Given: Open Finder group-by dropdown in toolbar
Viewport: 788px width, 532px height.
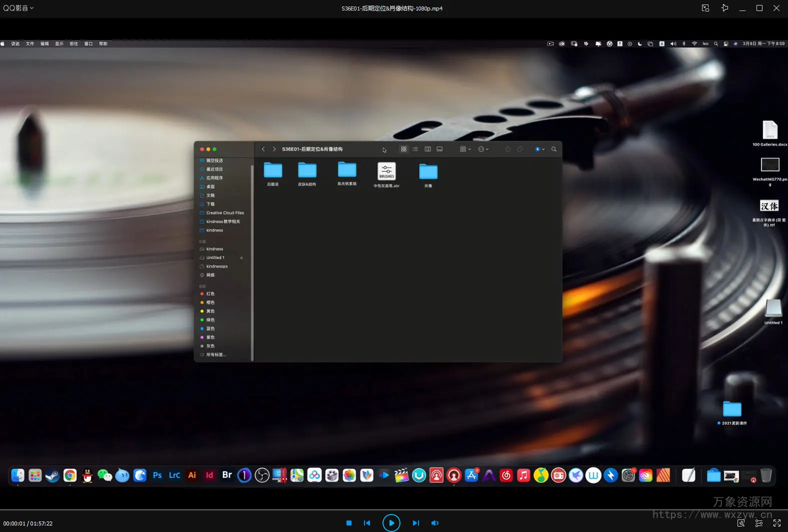Looking at the screenshot, I should click(465, 149).
